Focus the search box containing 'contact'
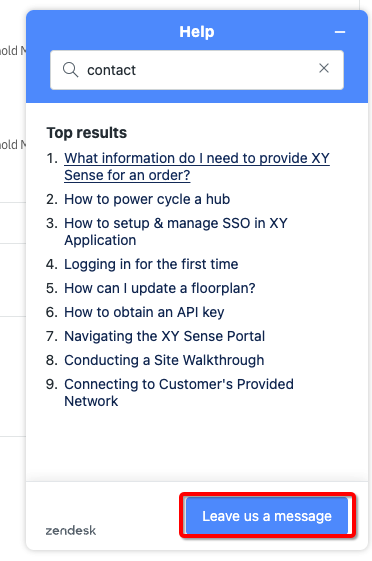372x561 pixels. 197,70
